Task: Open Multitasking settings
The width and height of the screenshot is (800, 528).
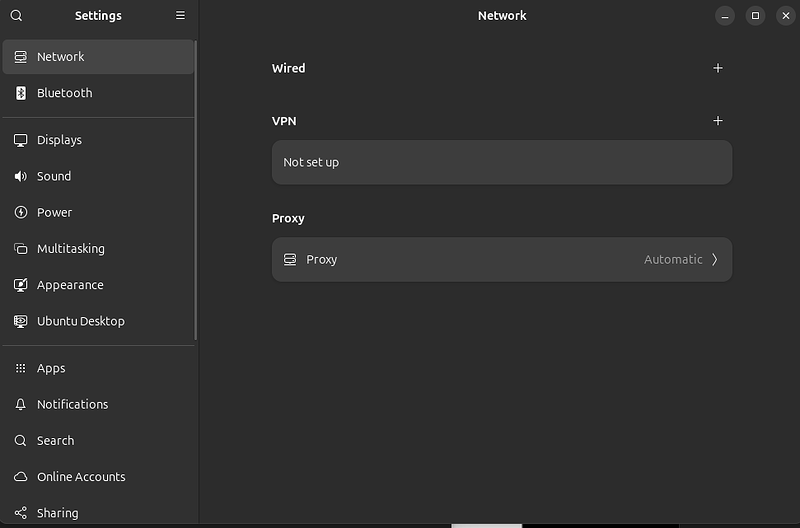Action: pos(98,248)
